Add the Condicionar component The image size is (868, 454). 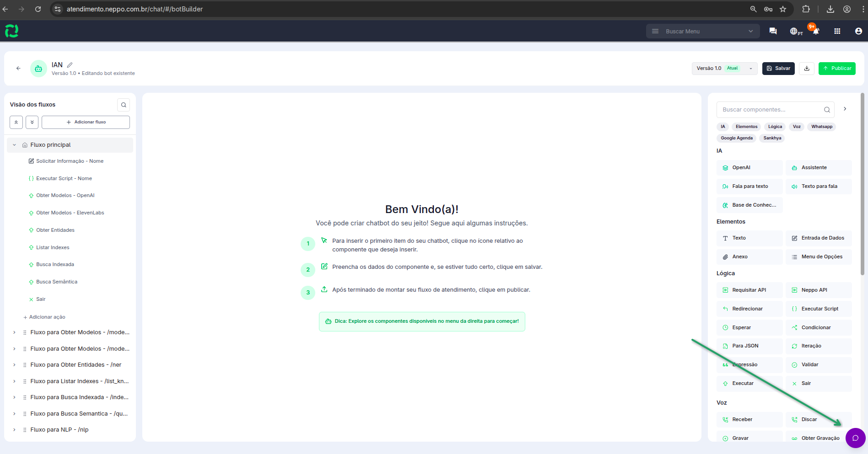point(819,328)
